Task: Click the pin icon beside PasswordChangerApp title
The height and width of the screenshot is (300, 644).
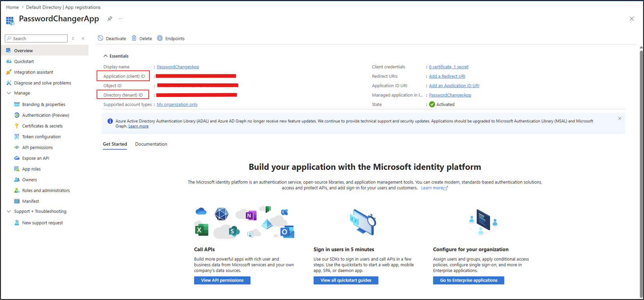Action: pyautogui.click(x=110, y=19)
